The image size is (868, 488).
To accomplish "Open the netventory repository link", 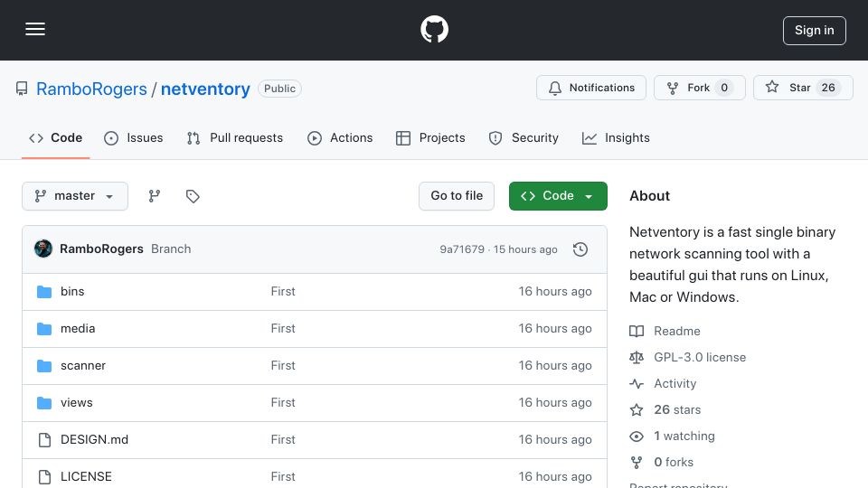I will click(205, 89).
